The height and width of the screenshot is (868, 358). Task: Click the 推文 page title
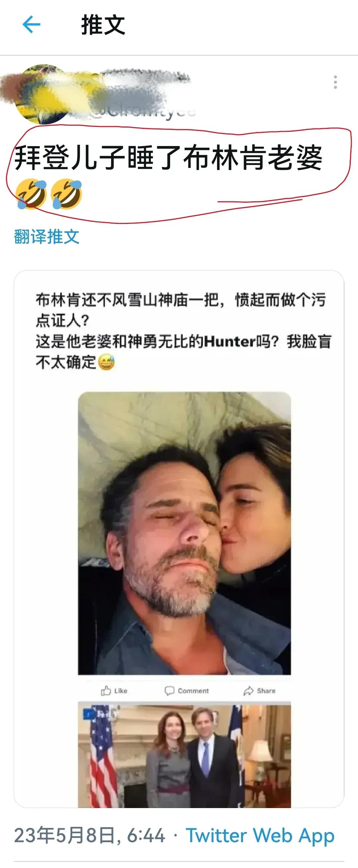[x=103, y=25]
